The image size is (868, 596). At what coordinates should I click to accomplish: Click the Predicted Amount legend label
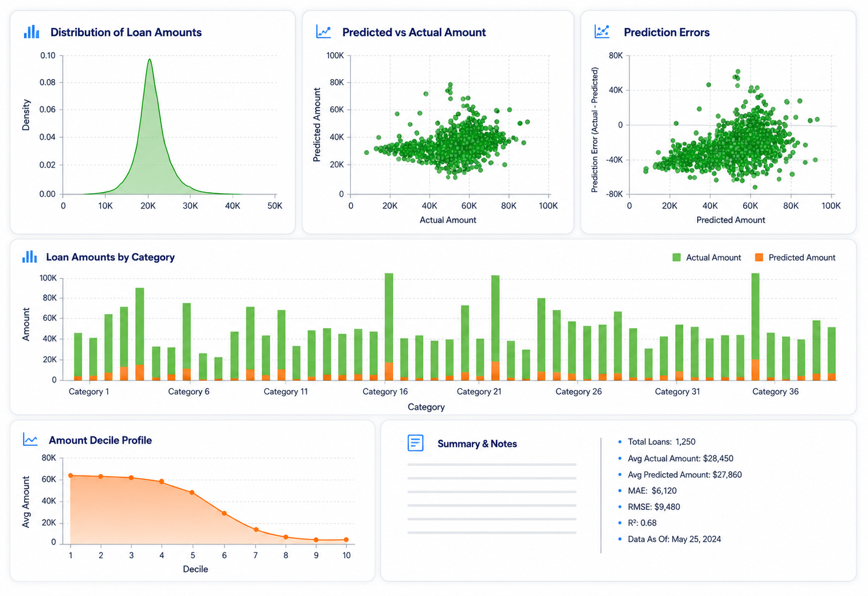tap(801, 258)
